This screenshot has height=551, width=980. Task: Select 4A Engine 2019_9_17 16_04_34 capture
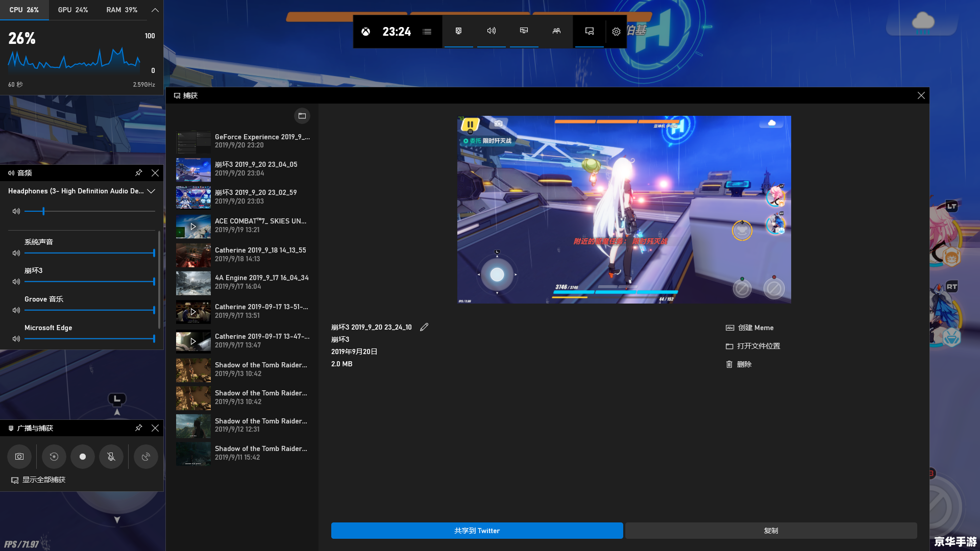(x=243, y=283)
